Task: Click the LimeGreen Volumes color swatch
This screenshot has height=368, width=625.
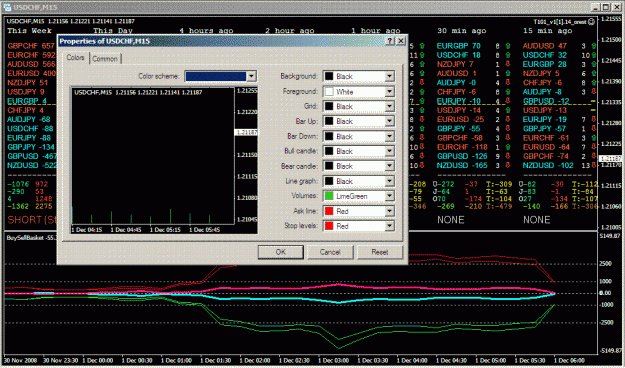Action: (329, 196)
